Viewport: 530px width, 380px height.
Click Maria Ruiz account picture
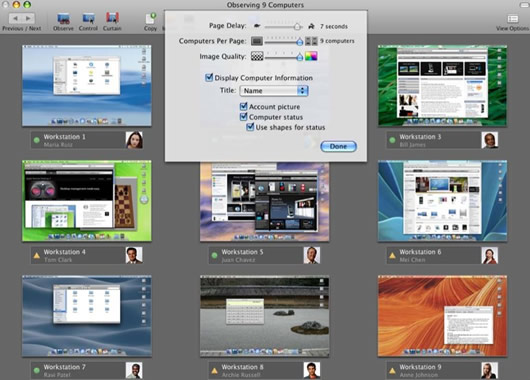134,140
